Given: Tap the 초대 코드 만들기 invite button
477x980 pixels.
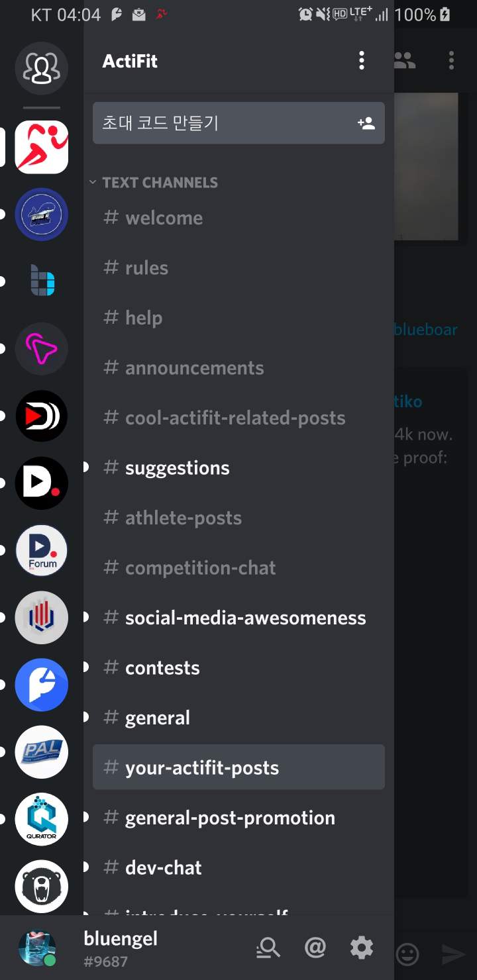Looking at the screenshot, I should tap(238, 123).
